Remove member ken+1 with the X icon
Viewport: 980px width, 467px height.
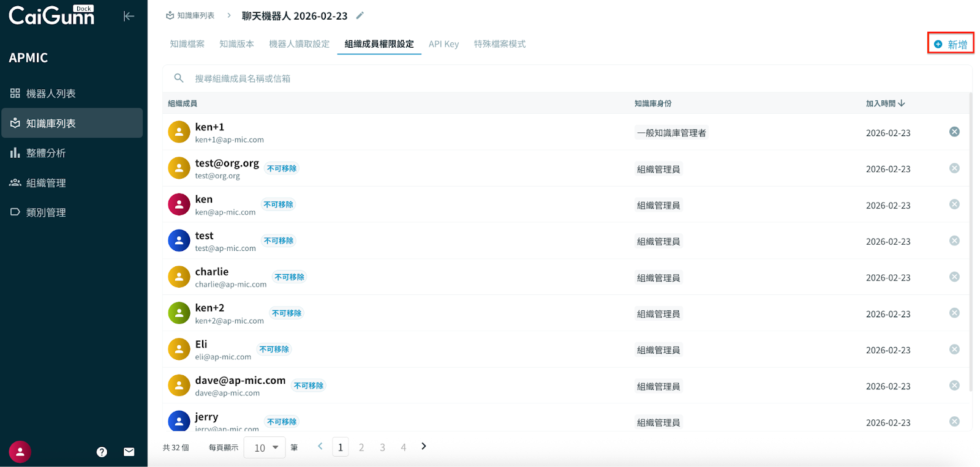pos(954,132)
